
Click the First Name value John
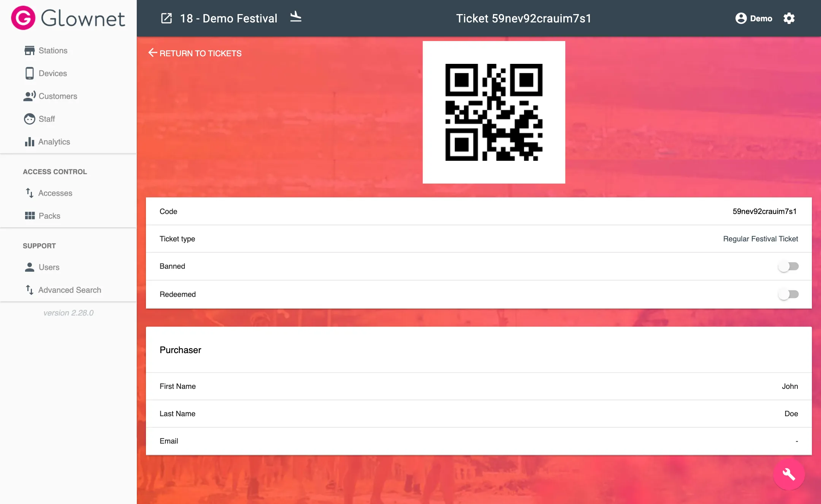[790, 386]
